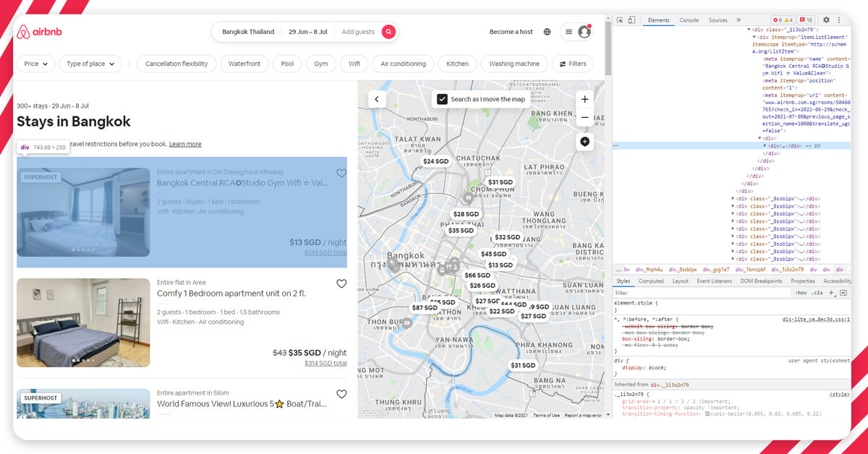Viewport: 868px width, 454px height.
Task: Open the Filters panel button
Action: pos(572,64)
